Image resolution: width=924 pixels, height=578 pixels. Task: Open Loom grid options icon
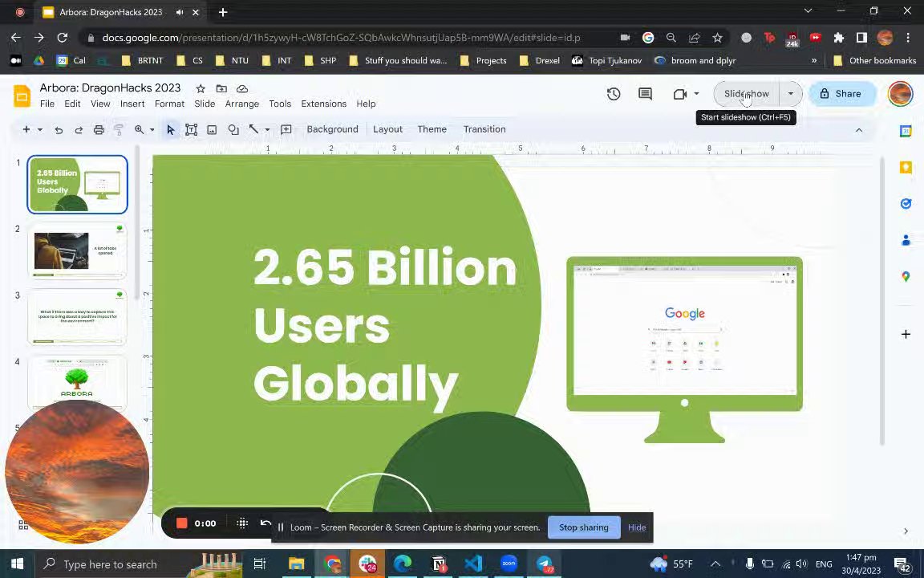(x=242, y=523)
